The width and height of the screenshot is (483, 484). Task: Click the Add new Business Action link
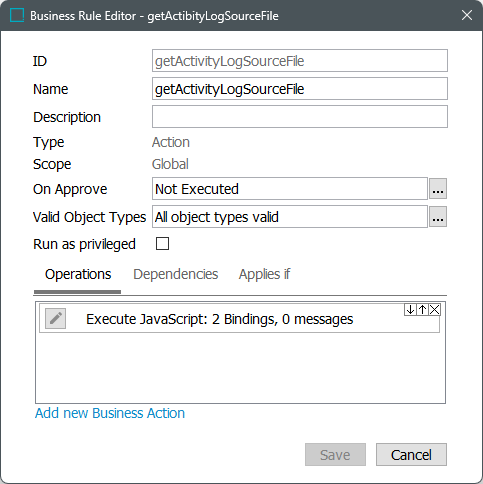tap(110, 413)
